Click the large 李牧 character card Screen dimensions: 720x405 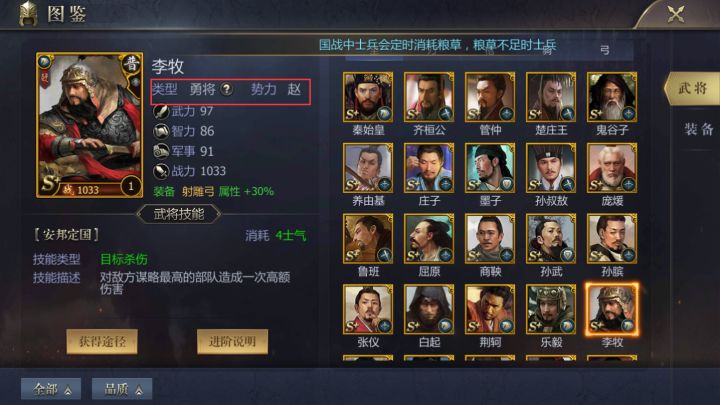click(x=90, y=125)
